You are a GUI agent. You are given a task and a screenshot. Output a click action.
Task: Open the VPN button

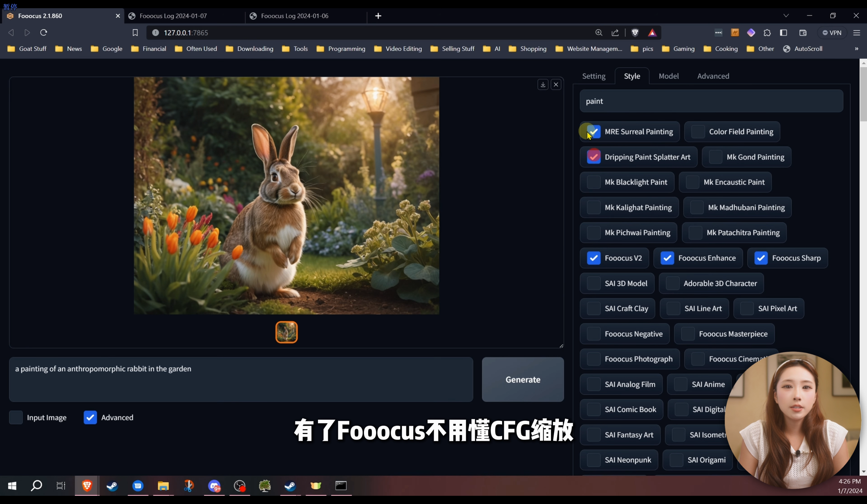tap(832, 33)
